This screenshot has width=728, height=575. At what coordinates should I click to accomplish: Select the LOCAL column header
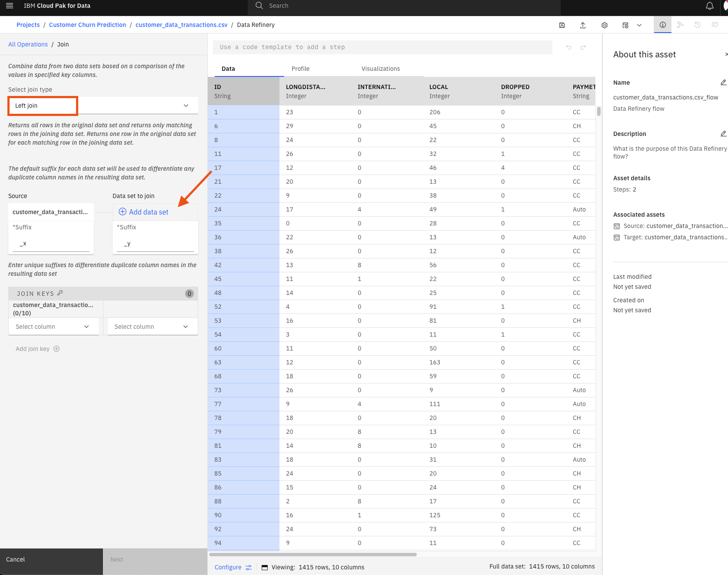click(x=459, y=91)
